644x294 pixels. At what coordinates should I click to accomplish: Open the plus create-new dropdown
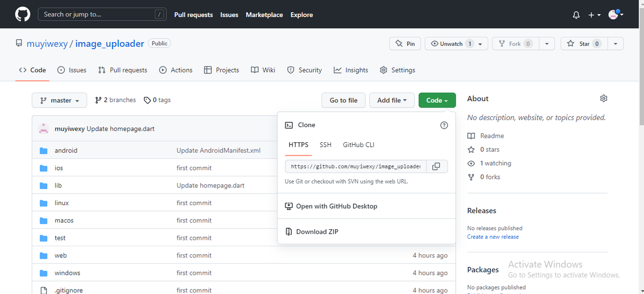point(594,15)
